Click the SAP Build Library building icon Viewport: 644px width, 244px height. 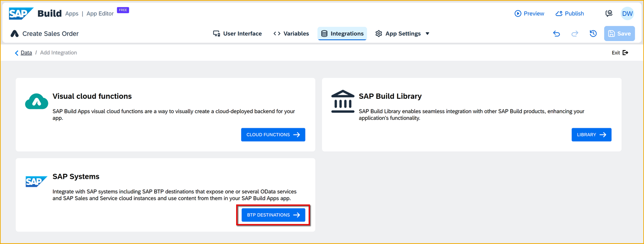(x=343, y=101)
